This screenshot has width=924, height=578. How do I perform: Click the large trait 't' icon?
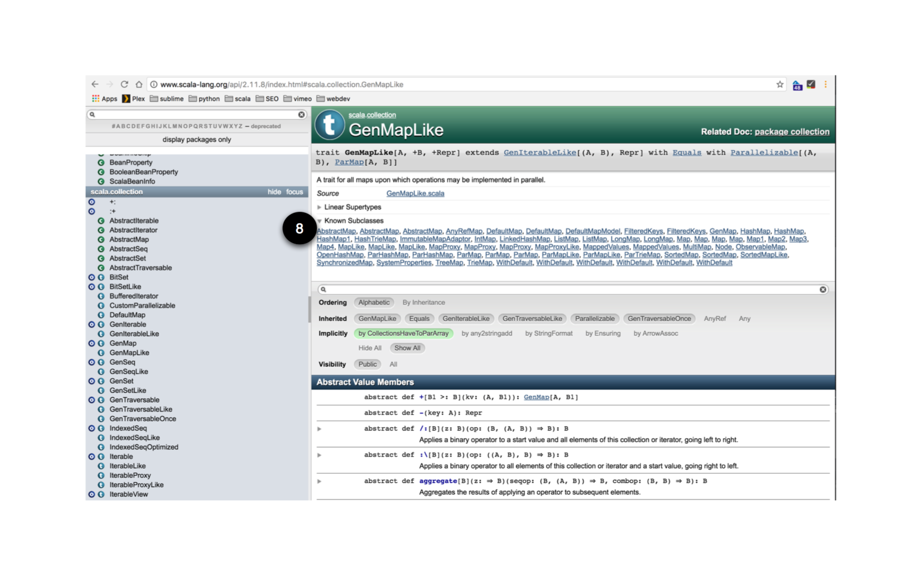330,125
